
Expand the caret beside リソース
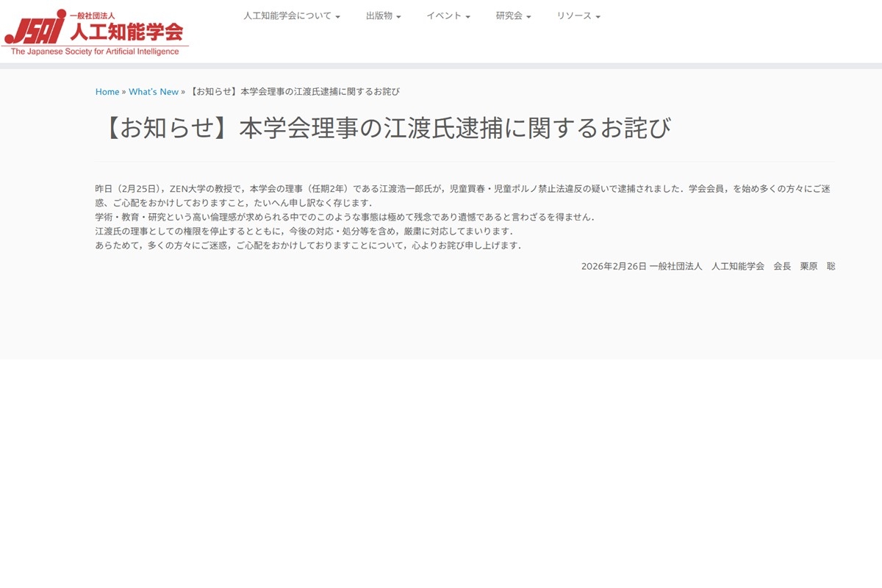(598, 17)
